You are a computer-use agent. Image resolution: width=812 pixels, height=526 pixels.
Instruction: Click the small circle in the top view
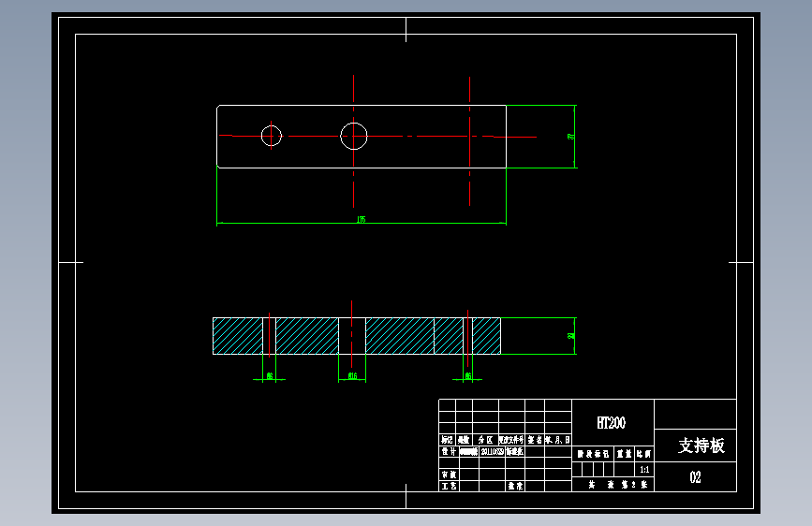(272, 136)
